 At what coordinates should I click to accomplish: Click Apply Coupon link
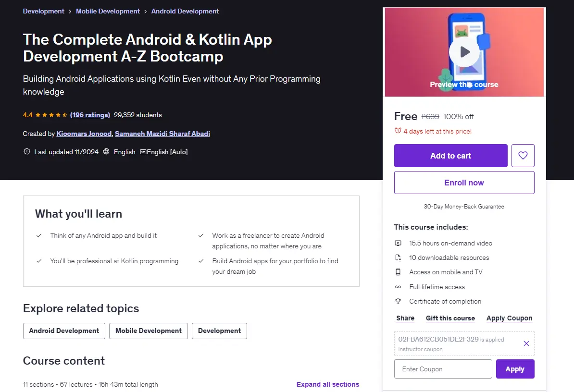509,318
